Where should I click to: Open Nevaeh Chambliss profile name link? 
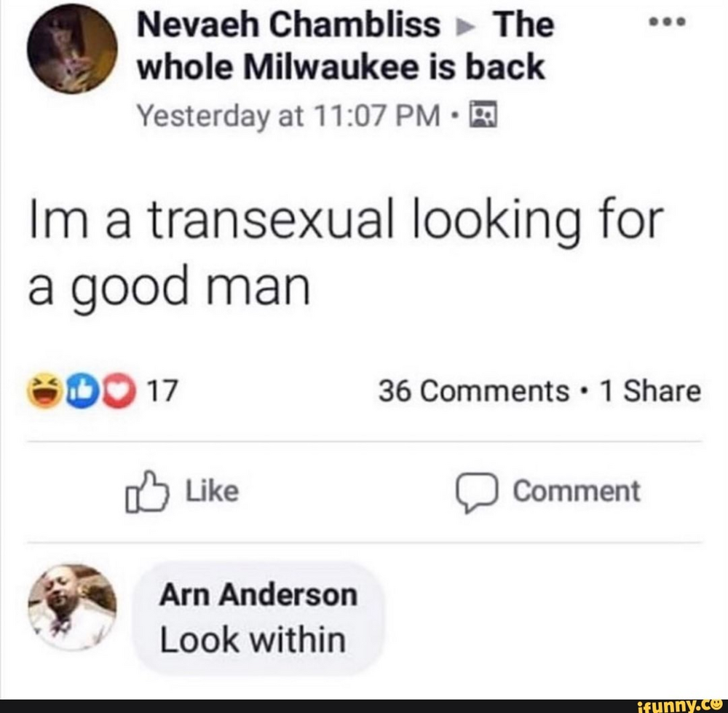click(x=288, y=25)
